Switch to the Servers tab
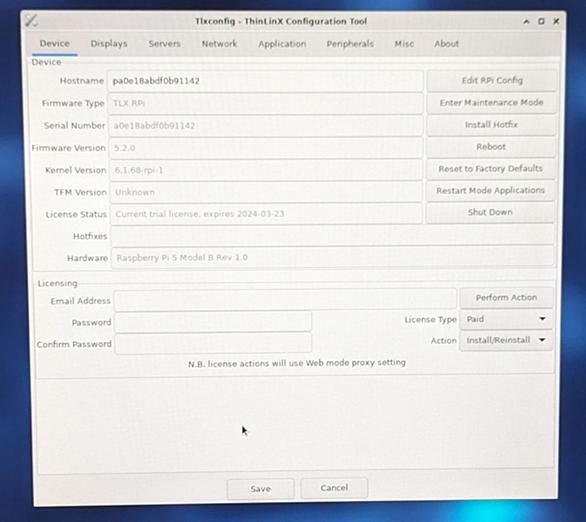This screenshot has height=522, width=586. [164, 44]
